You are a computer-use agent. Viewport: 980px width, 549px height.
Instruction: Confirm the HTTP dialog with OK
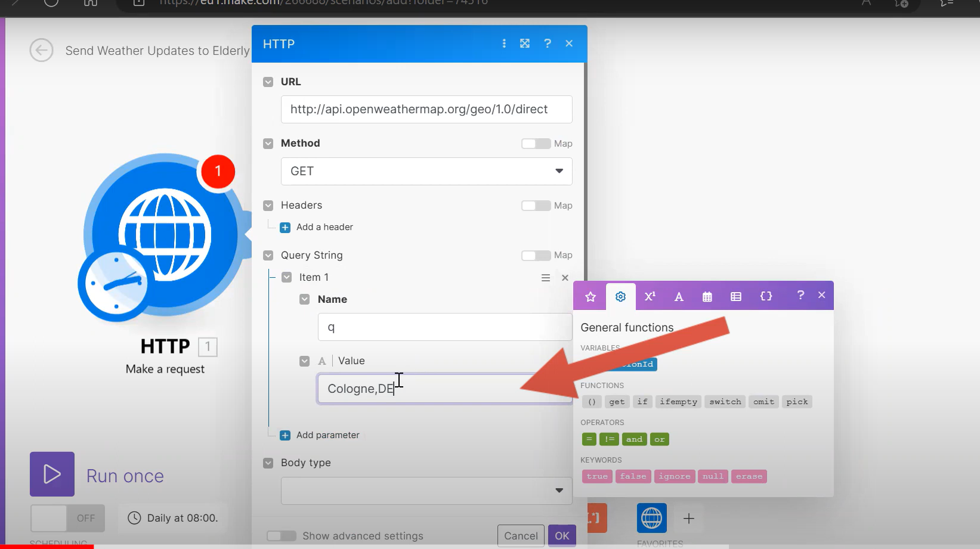[562, 536]
